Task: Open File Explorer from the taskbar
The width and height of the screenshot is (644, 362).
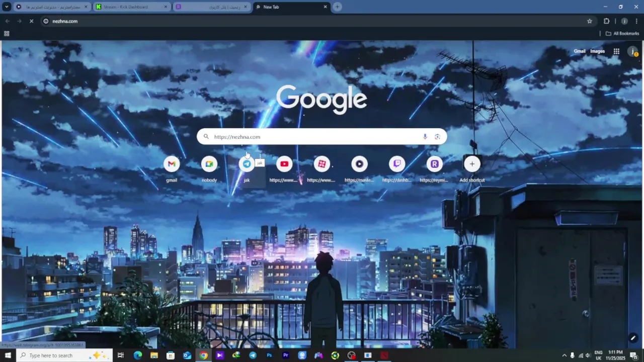Action: click(154, 355)
